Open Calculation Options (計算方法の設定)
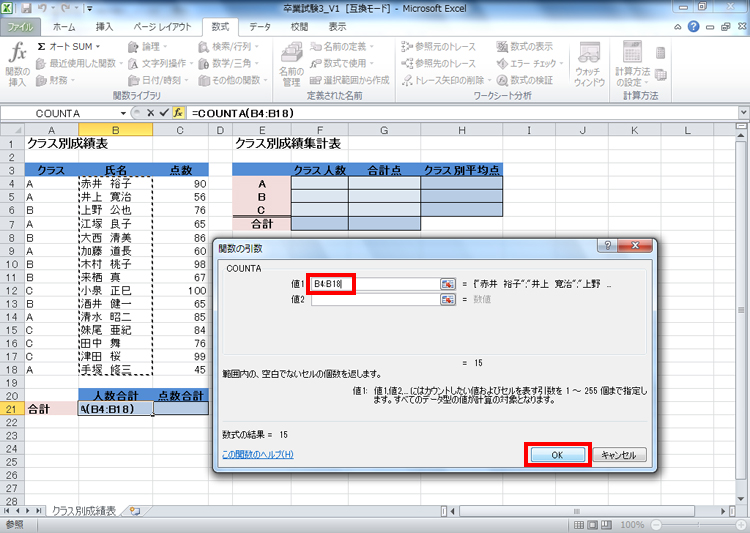 pos(632,65)
